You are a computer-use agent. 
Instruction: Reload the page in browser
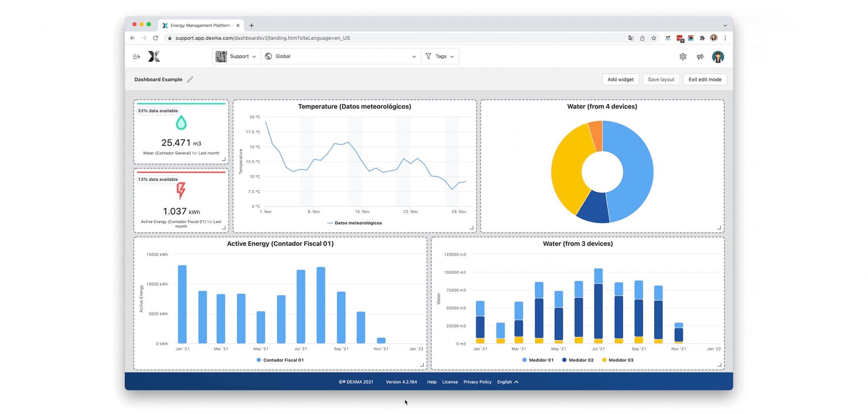point(155,38)
